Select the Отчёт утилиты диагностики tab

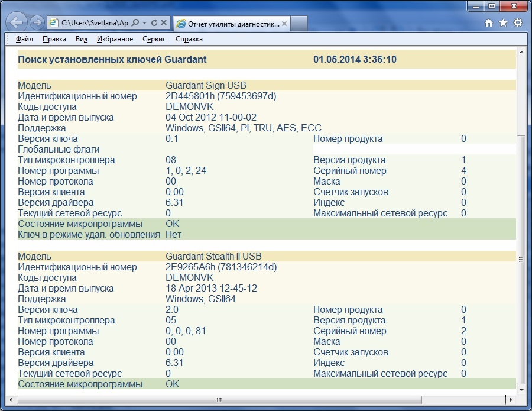233,24
